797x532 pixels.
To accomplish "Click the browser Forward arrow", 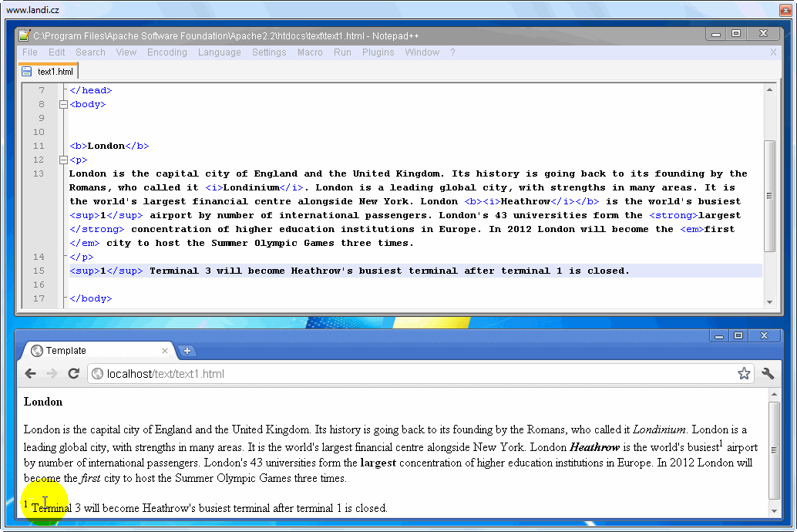I will point(52,374).
